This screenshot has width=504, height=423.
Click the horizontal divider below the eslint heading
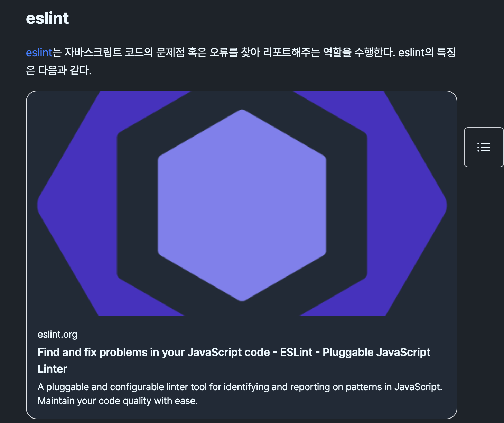click(241, 32)
